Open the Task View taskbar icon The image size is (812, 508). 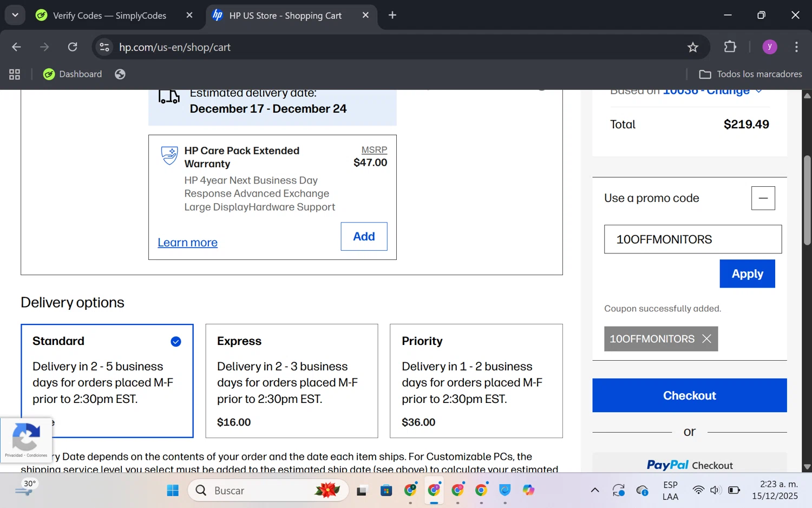tap(362, 491)
